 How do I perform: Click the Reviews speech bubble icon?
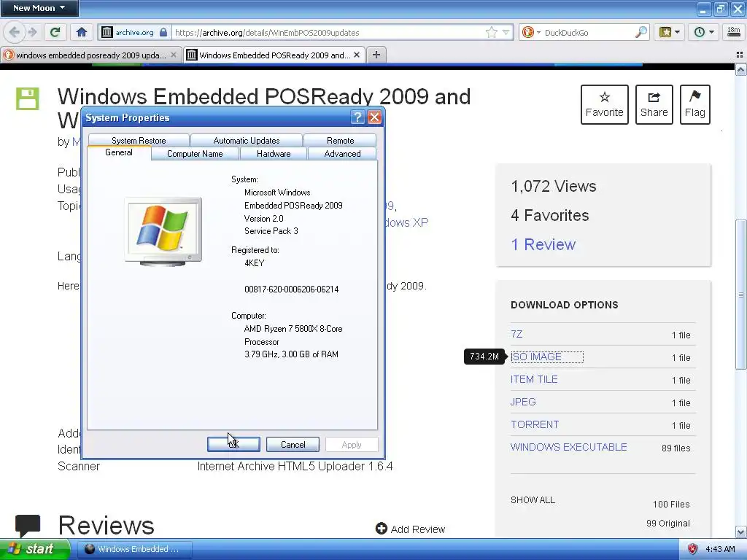pyautogui.click(x=28, y=525)
